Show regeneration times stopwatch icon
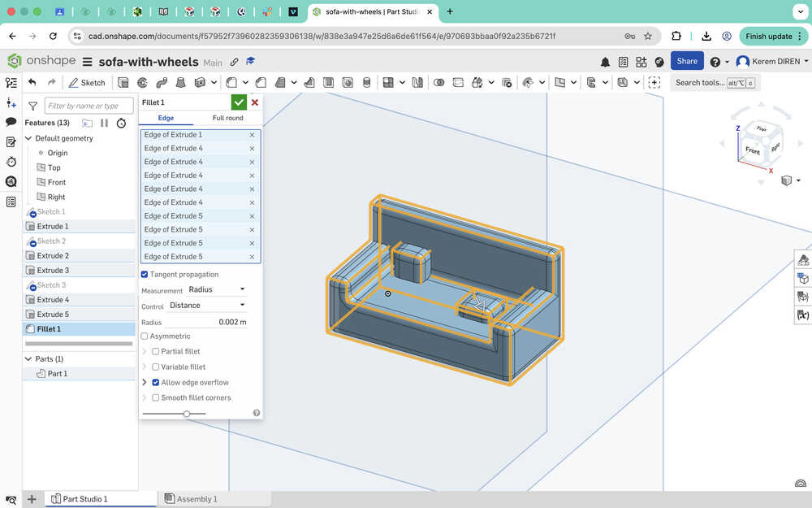 [121, 123]
